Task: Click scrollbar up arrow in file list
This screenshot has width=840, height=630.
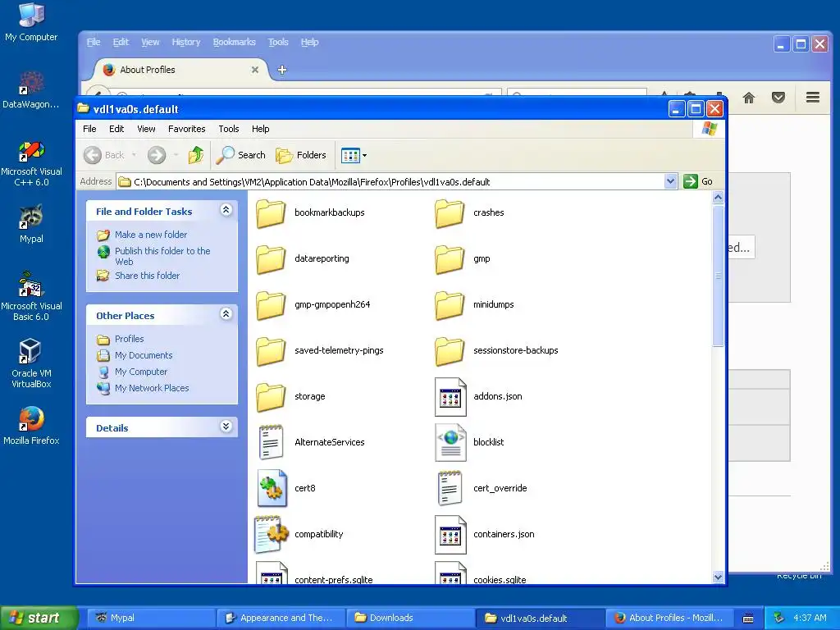Action: pos(718,198)
